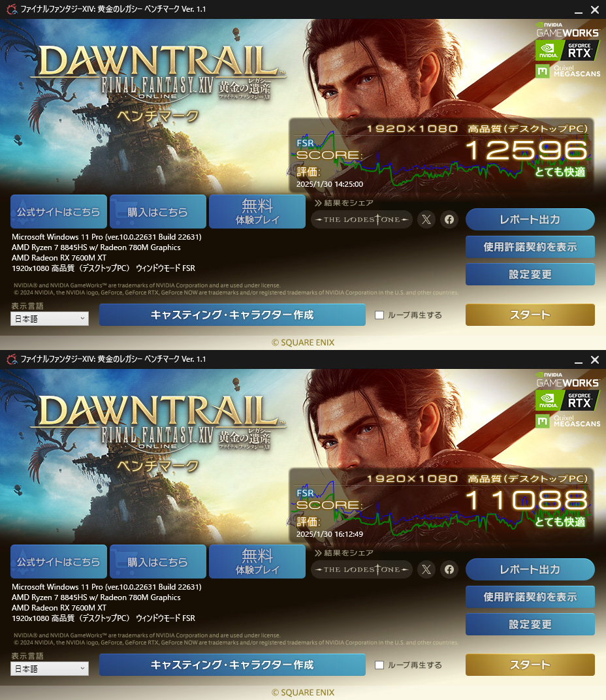The width and height of the screenshot is (606, 700).
Task: Enable ループ再生する checkbox in the upper window
Action: click(379, 315)
